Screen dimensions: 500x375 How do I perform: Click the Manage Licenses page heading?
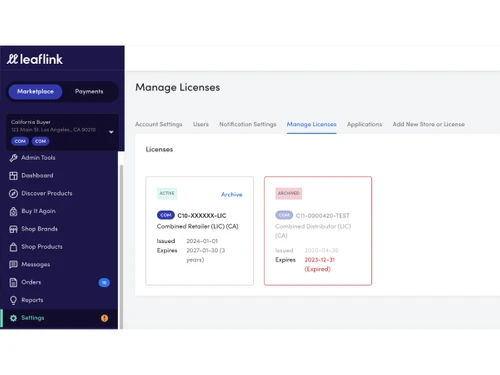[x=178, y=87]
